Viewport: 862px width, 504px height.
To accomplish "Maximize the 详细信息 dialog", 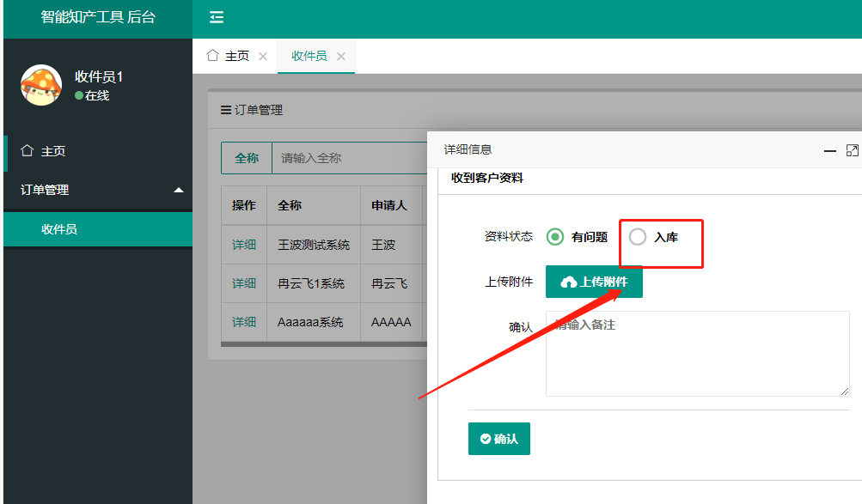I will tap(852, 150).
